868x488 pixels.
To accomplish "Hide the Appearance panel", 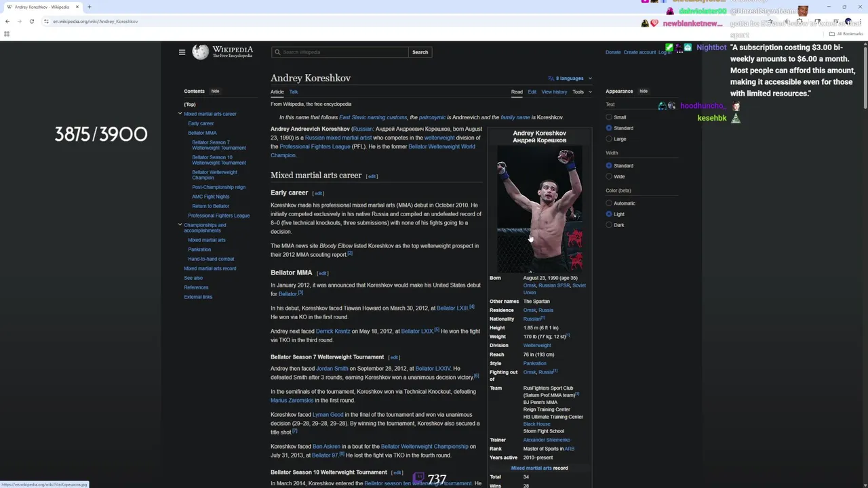I will tap(644, 91).
